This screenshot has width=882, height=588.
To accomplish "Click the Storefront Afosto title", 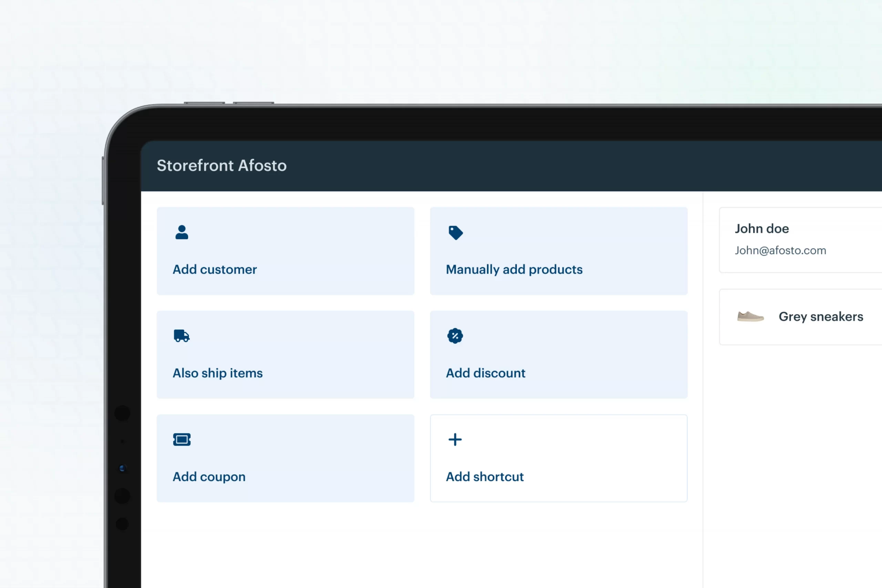I will [222, 165].
